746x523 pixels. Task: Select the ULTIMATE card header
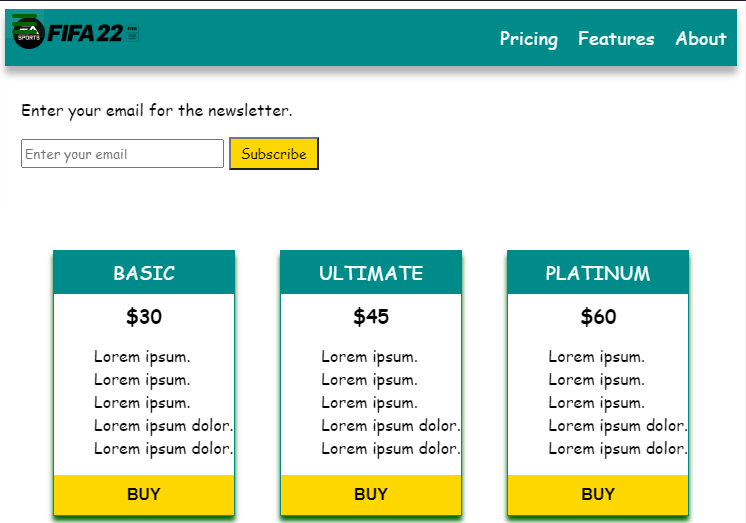click(371, 273)
